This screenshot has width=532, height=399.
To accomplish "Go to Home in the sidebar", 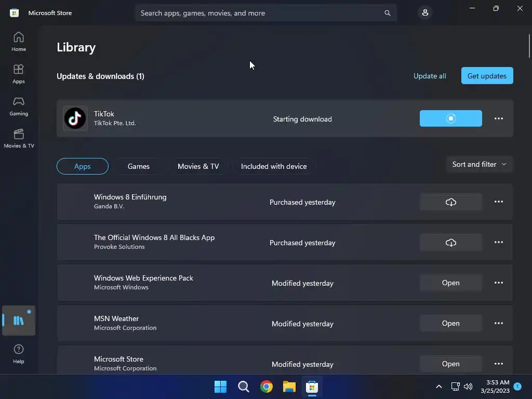I will point(19,42).
